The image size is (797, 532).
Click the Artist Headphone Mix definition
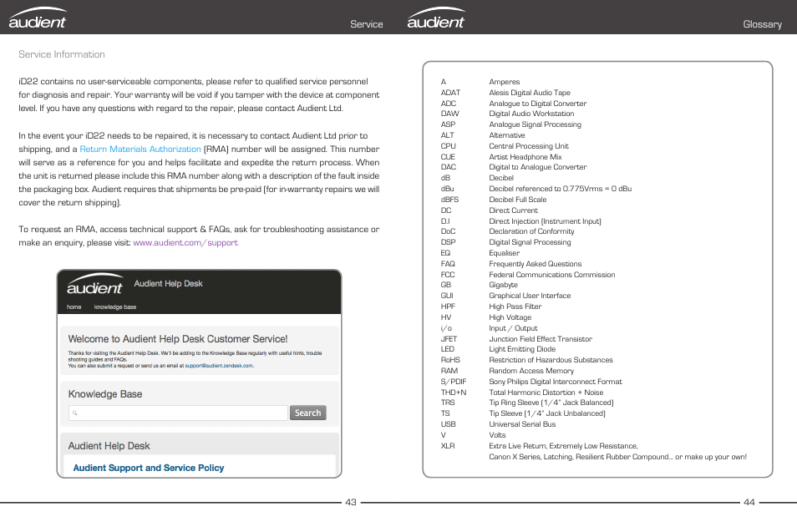525,157
